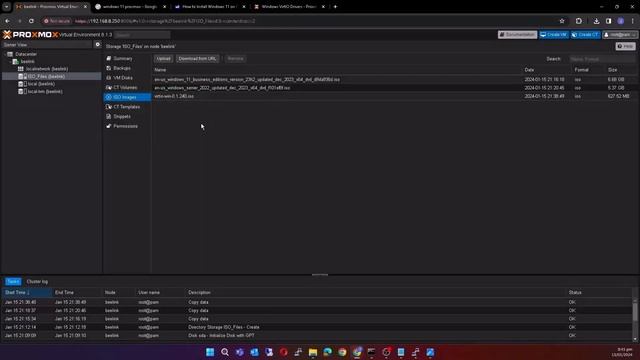Open the browser extensions icon
Image resolution: width=640 pixels, height=360 pixels.
click(579, 21)
